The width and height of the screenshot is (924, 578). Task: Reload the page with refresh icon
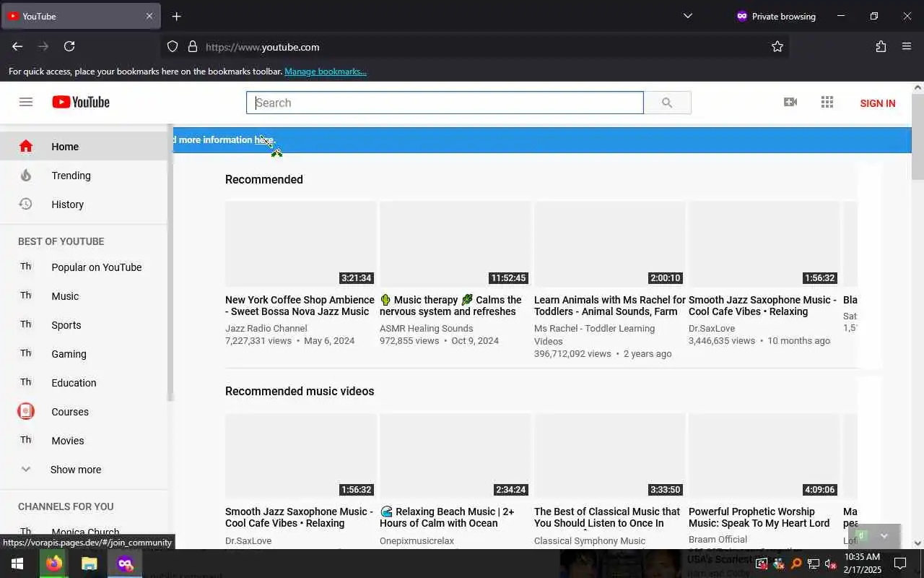(69, 46)
